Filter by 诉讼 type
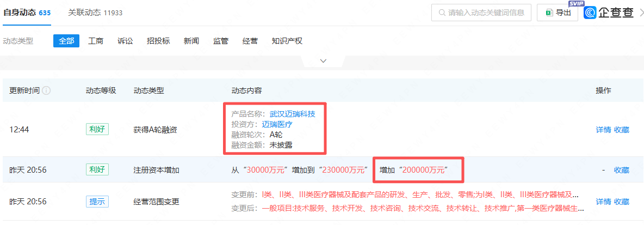 click(x=125, y=41)
